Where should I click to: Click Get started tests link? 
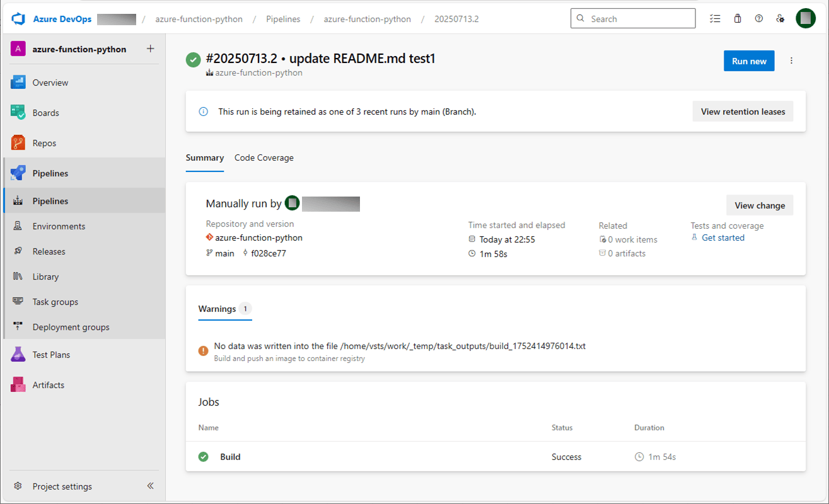tap(723, 238)
